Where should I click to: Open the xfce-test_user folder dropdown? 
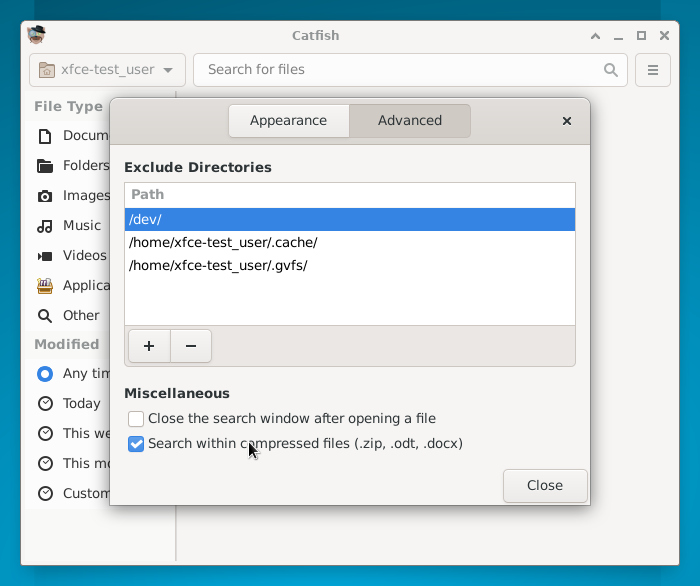[107, 70]
